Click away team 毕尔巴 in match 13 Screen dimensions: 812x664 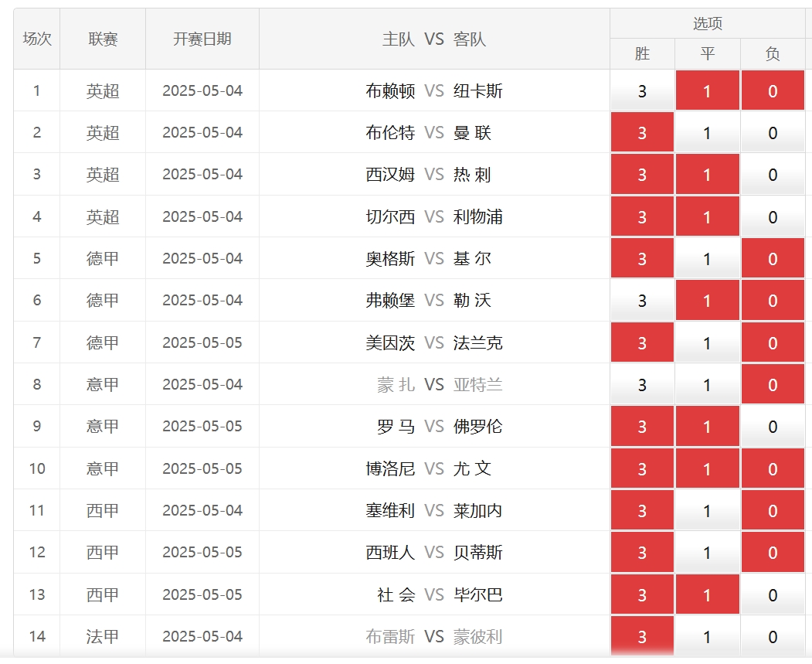coord(477,594)
